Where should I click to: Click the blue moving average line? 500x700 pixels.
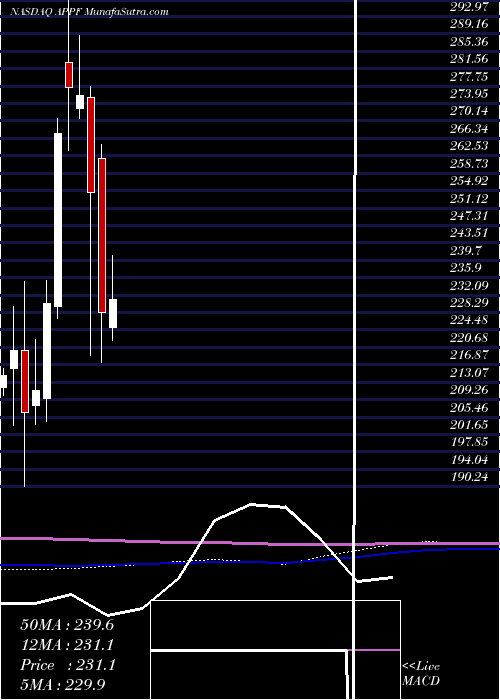[250, 560]
